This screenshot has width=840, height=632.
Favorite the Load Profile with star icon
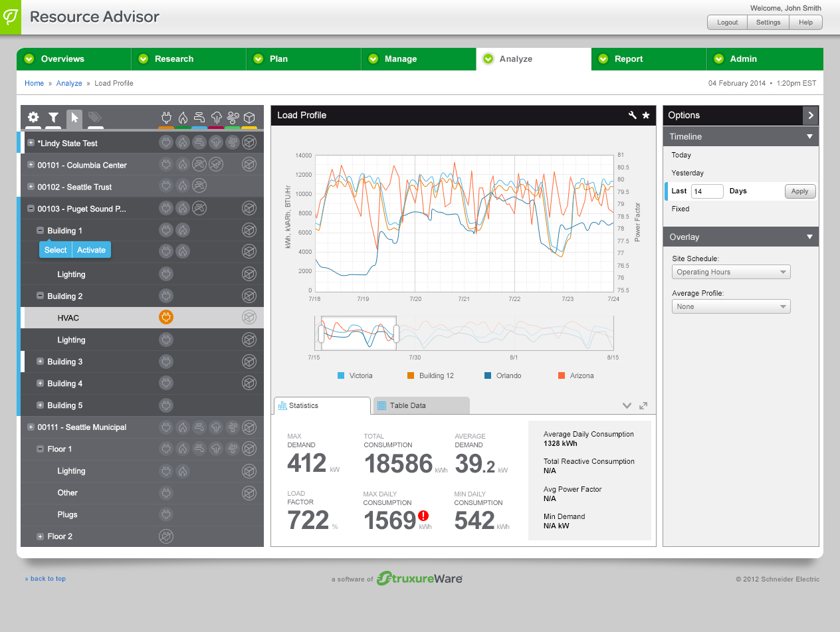click(x=646, y=116)
